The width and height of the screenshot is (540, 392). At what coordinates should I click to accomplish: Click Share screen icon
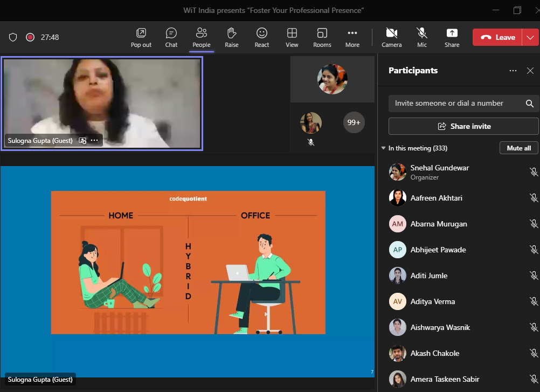coord(452,37)
